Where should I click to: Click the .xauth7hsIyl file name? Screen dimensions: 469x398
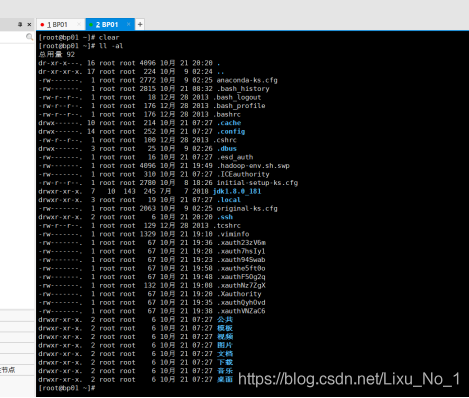coord(241,251)
